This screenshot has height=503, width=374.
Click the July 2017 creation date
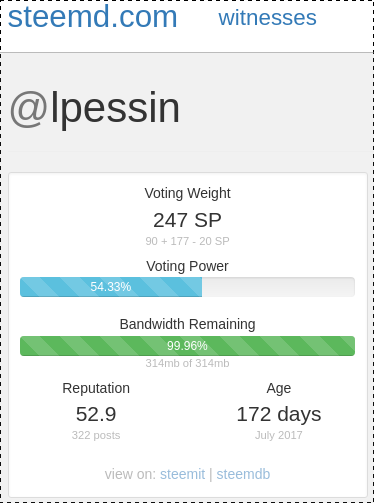(x=279, y=435)
